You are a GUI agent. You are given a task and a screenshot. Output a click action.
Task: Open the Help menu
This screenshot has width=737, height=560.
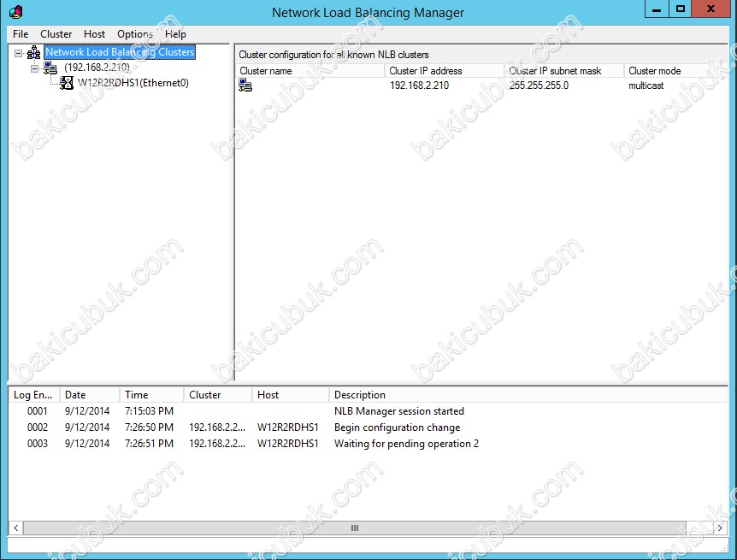pos(175,34)
